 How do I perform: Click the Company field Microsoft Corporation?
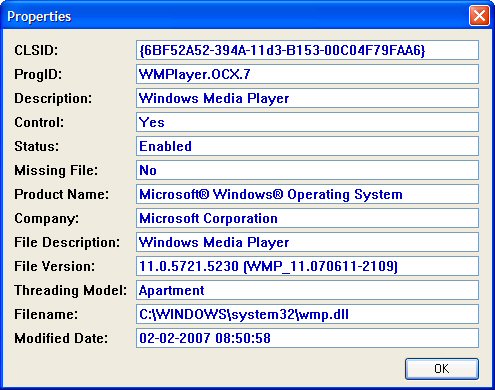(307, 218)
